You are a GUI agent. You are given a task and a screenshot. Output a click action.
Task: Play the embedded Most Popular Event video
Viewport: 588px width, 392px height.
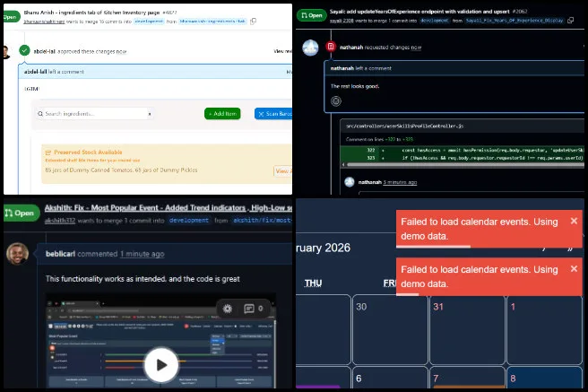click(161, 365)
